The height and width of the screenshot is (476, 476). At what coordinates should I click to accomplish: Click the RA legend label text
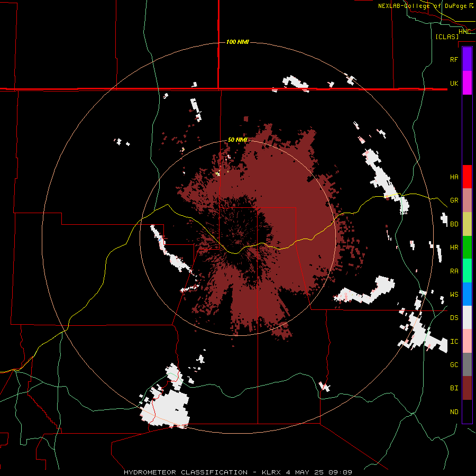(454, 271)
